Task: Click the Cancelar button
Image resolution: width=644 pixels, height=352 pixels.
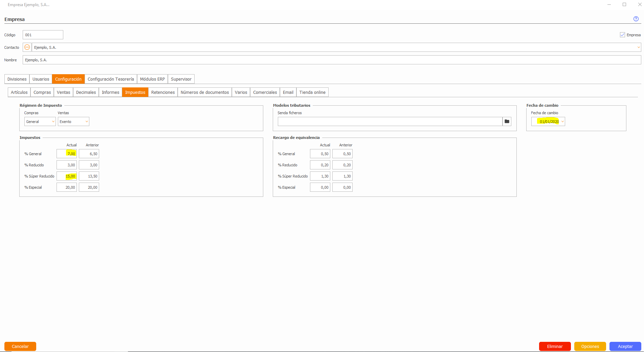Action: pos(20,347)
